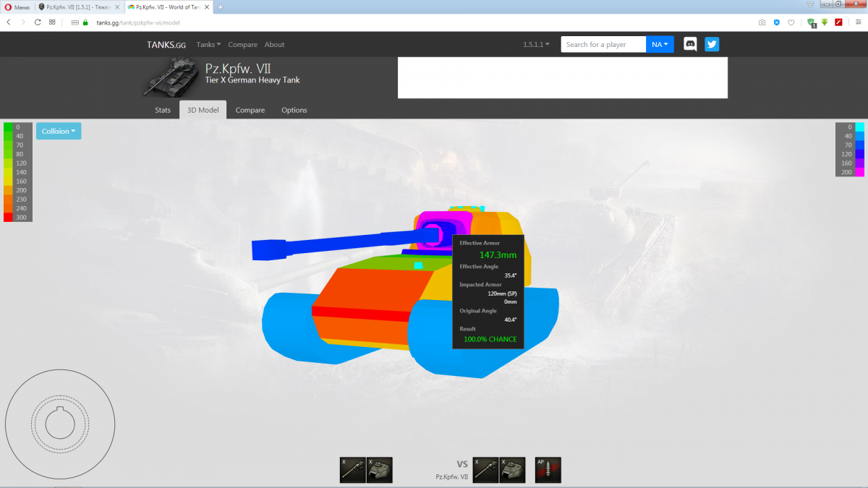This screenshot has width=868, height=488.
Task: Click the camera snapshot icon in address bar
Action: pyautogui.click(x=762, y=22)
